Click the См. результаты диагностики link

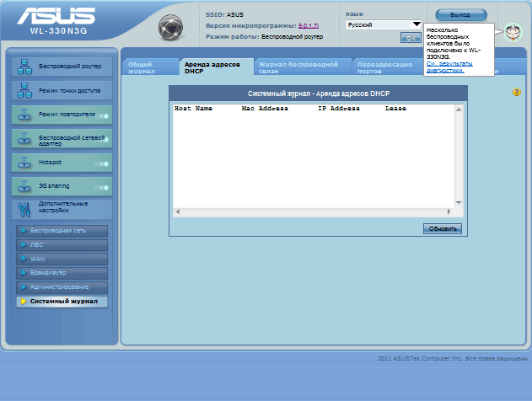pos(449,67)
